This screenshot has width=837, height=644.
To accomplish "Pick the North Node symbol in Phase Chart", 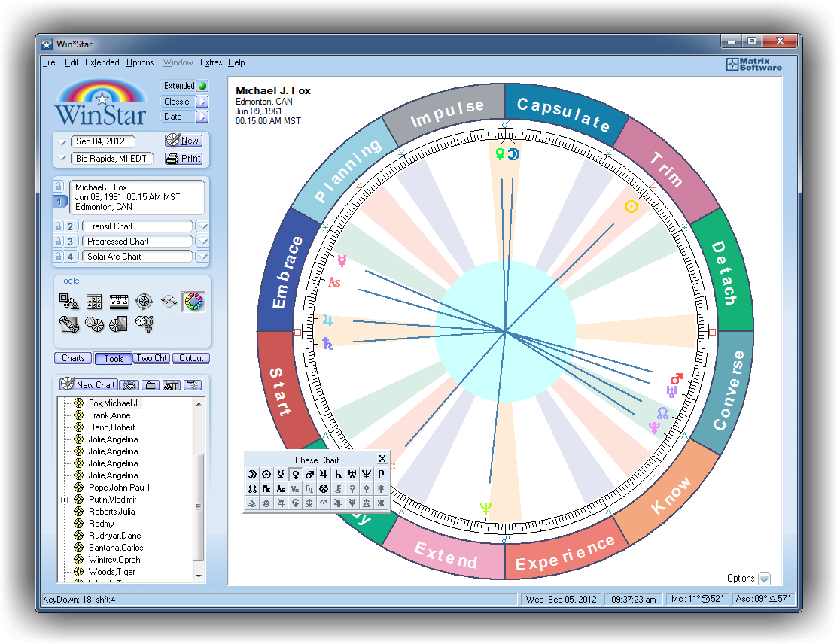I will (251, 489).
